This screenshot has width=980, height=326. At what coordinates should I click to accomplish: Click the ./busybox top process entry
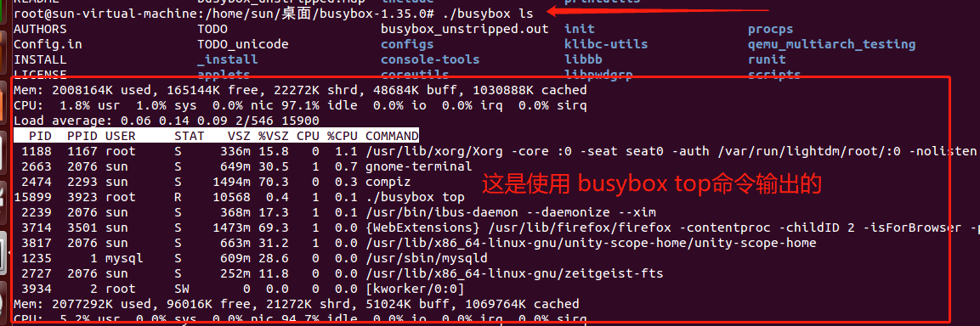(415, 197)
